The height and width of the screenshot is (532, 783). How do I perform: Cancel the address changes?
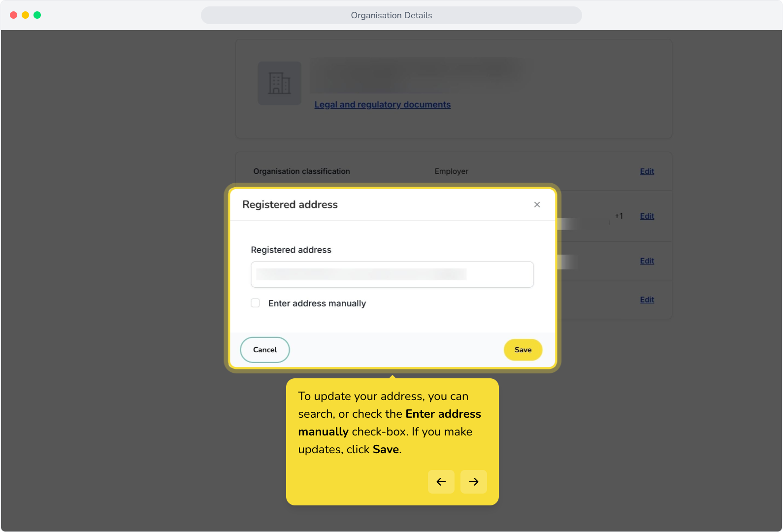265,350
